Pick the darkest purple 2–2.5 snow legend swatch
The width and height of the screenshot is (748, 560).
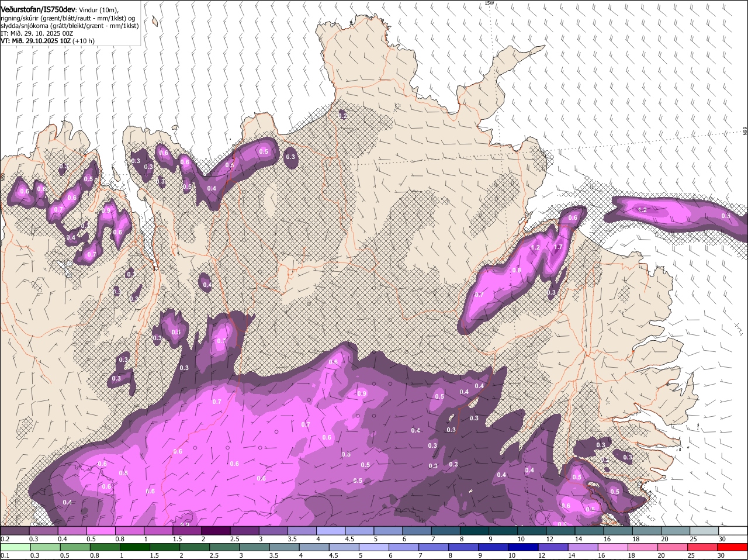click(215, 531)
